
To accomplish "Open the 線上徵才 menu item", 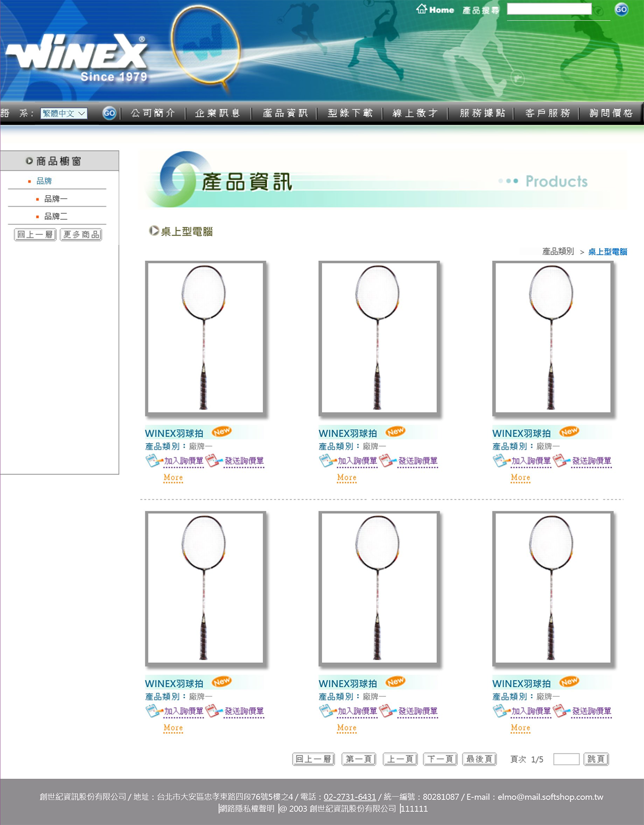I will [x=415, y=113].
